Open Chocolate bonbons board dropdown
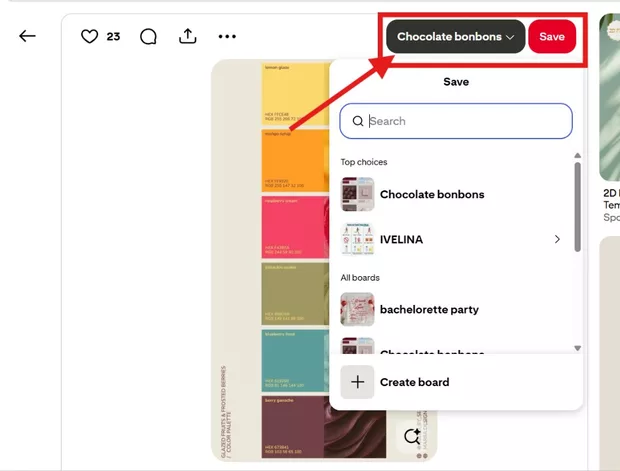 tap(456, 36)
